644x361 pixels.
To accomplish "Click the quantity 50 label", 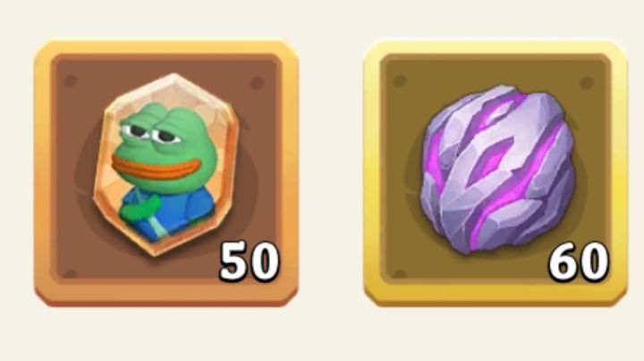I will (x=250, y=261).
